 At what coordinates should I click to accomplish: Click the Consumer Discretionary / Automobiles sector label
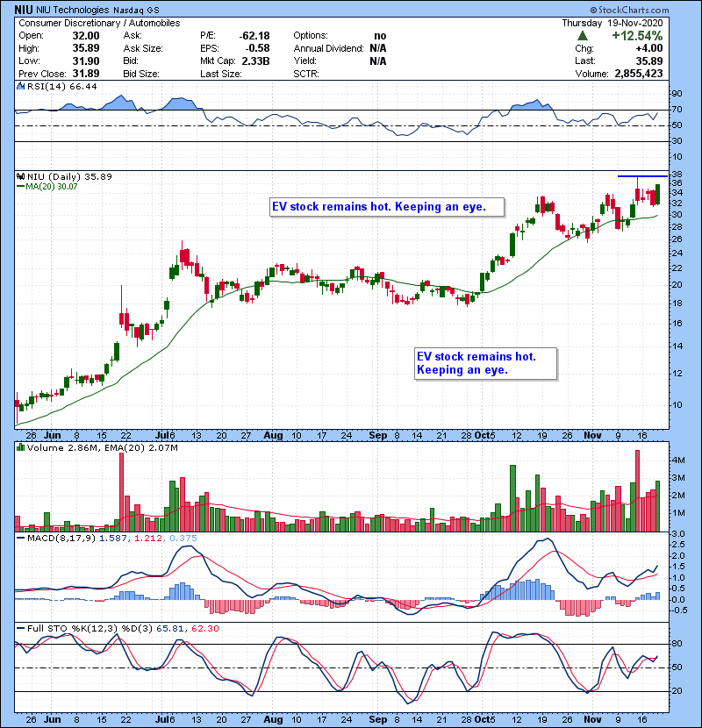pos(99,23)
